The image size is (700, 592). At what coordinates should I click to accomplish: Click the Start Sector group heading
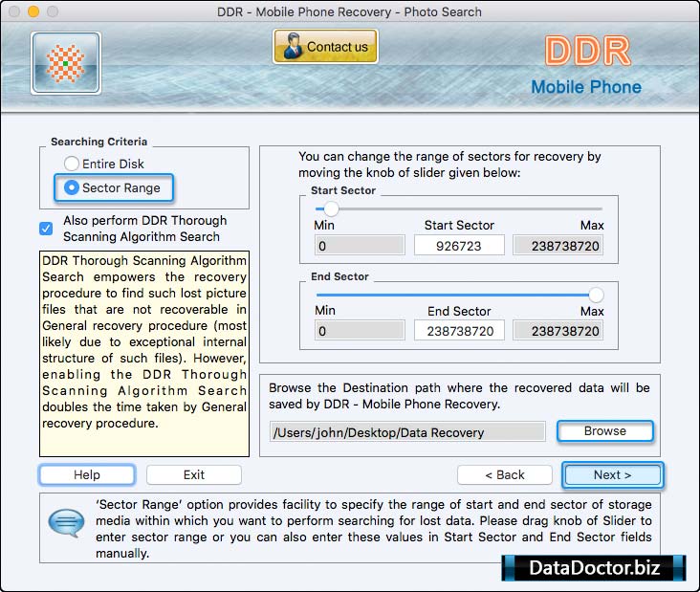(x=343, y=190)
